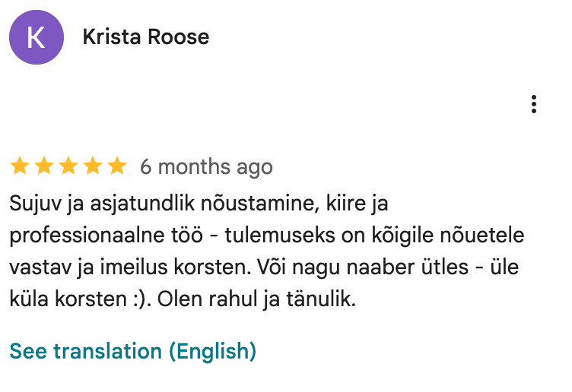Viewport: 572px width, 392px height.
Task: Open the three-dot review options menu
Action: [x=535, y=104]
